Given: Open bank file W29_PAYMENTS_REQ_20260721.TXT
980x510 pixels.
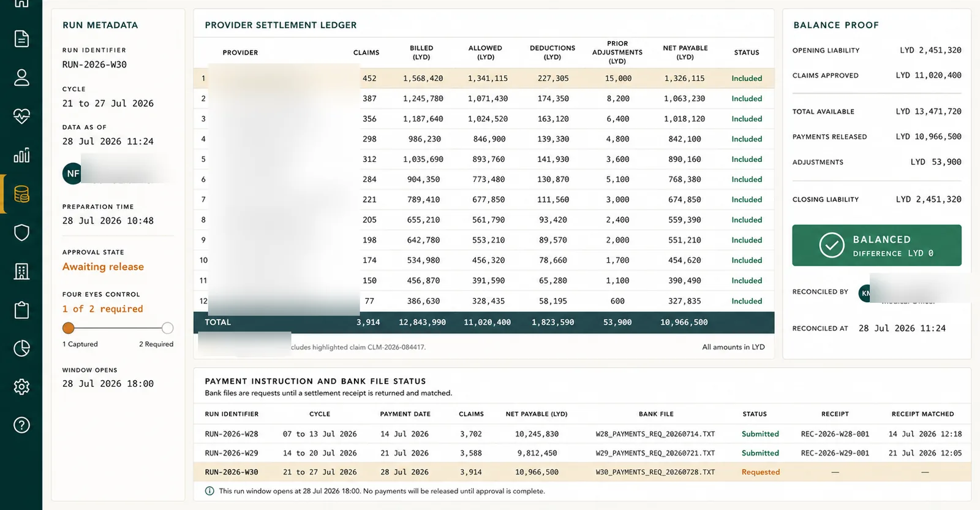Looking at the screenshot, I should tap(655, 453).
